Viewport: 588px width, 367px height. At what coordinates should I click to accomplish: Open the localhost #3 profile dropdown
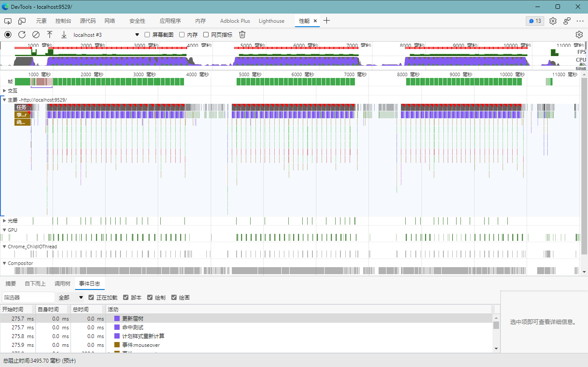point(106,35)
